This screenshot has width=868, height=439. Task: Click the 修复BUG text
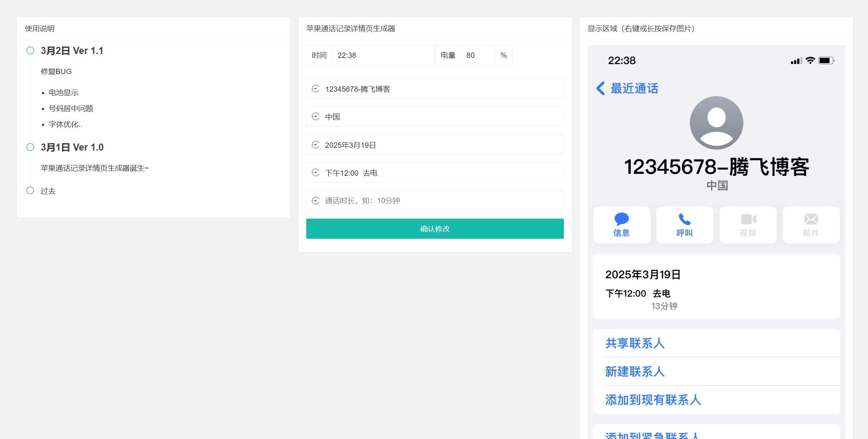(56, 71)
